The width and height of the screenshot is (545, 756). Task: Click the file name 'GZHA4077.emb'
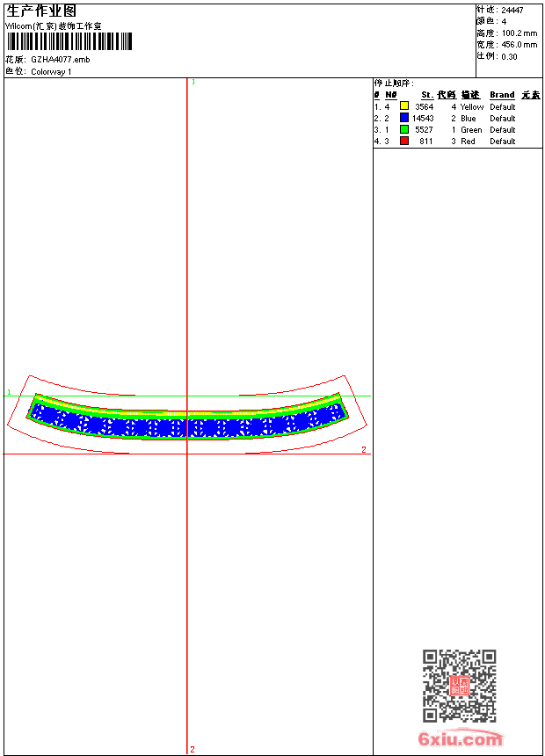click(x=61, y=60)
